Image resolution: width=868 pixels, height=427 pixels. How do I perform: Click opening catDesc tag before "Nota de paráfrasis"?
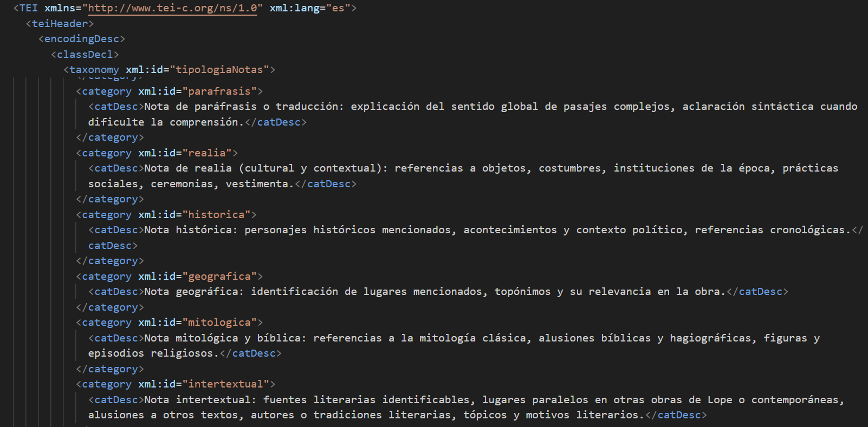116,107
